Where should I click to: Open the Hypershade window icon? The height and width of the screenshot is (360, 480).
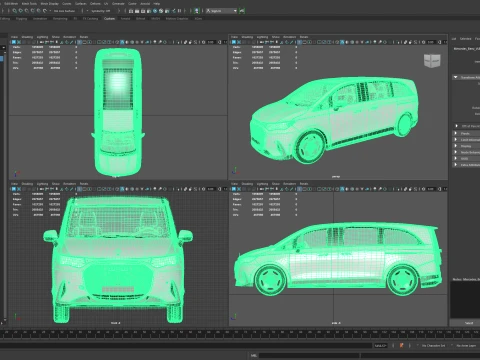[x=155, y=11]
